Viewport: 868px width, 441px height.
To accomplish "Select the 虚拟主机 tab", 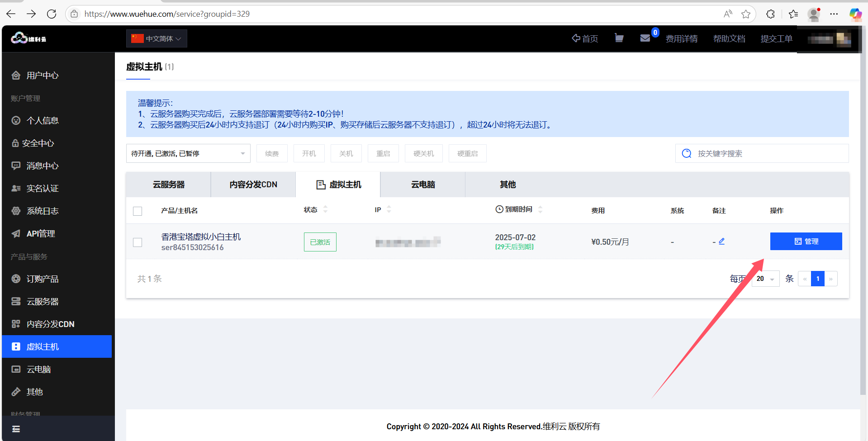I will (x=338, y=185).
